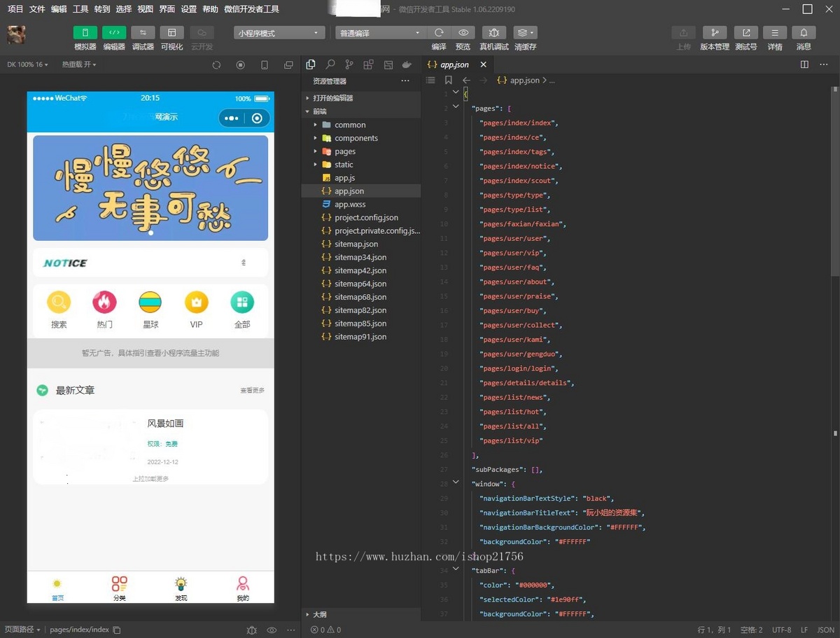Tap the 查看更多 link in simulator
The width and height of the screenshot is (840, 638).
(x=253, y=391)
